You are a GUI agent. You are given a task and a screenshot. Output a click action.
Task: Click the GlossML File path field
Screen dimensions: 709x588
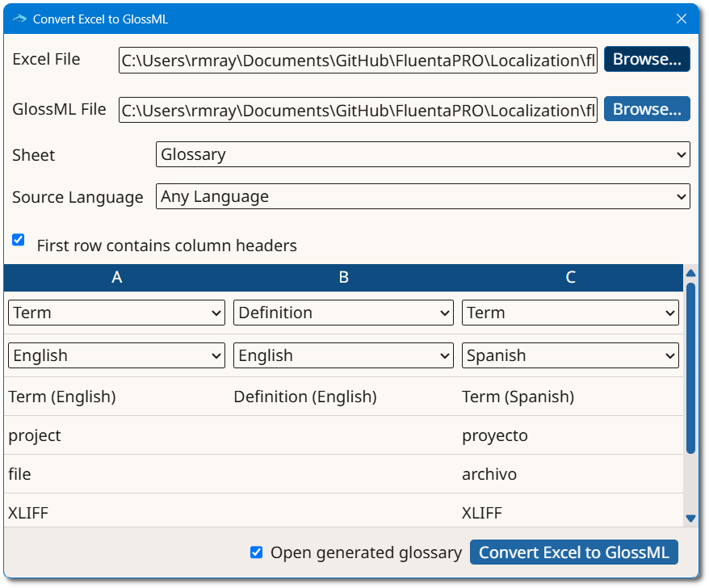(x=358, y=110)
